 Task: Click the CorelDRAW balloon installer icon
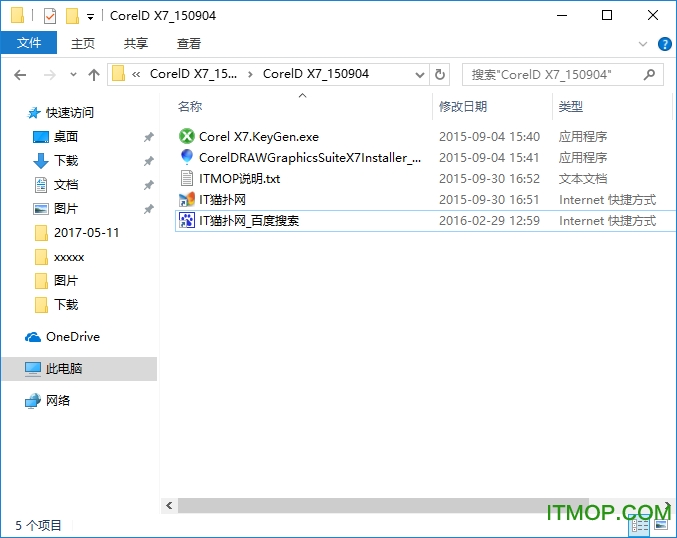pyautogui.click(x=187, y=157)
